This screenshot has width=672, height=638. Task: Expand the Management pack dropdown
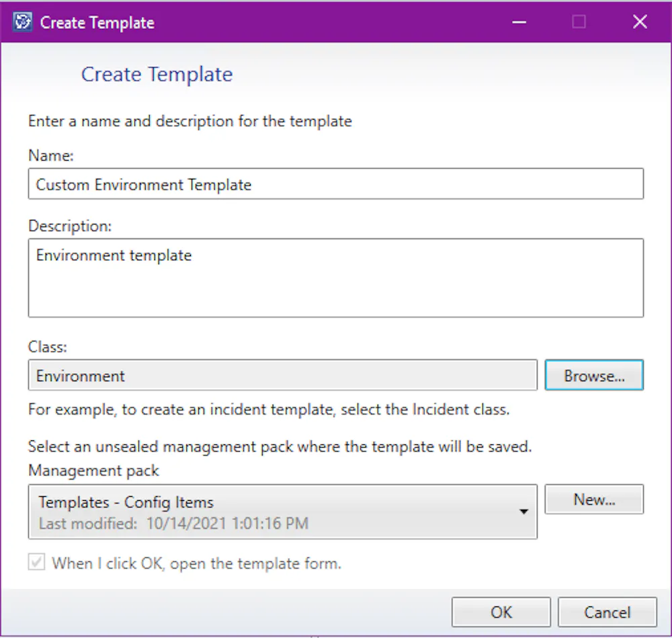coord(282,512)
